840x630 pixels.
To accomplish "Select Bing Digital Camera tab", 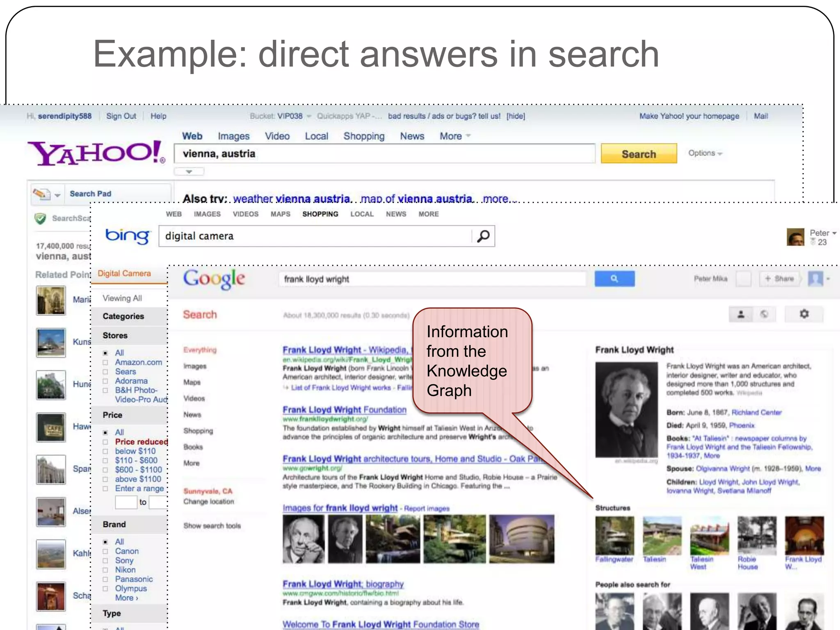I will [x=124, y=274].
